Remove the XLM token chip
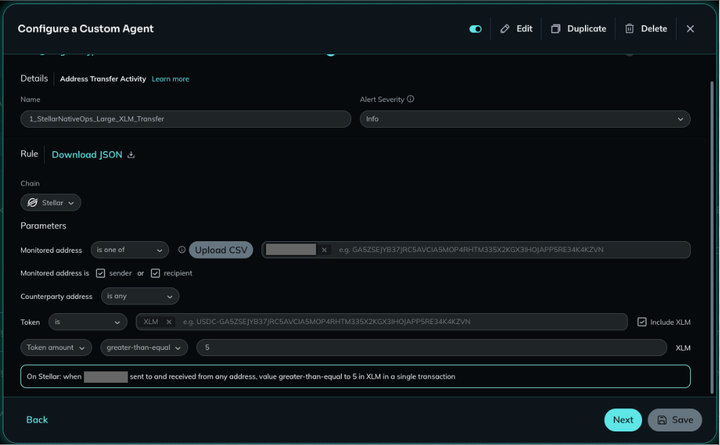720x445 pixels. point(169,322)
